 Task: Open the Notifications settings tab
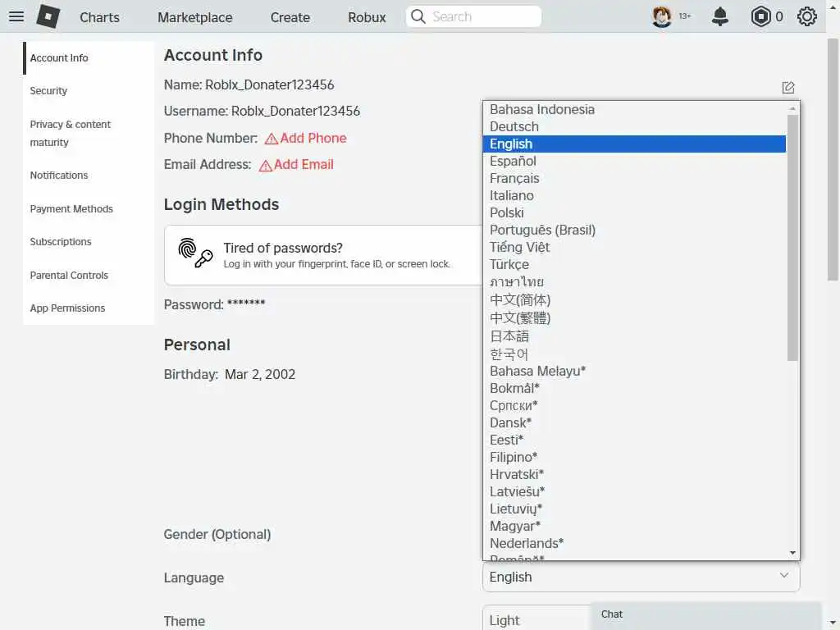pyautogui.click(x=89, y=176)
